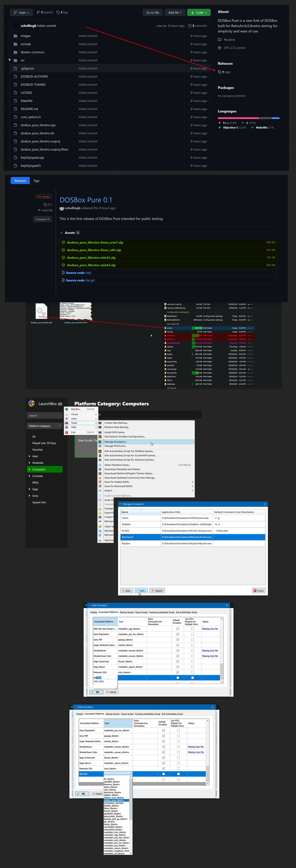This screenshot has width=296, height=868.
Task: Click the green ScummVM script icon
Action: [100, 456]
